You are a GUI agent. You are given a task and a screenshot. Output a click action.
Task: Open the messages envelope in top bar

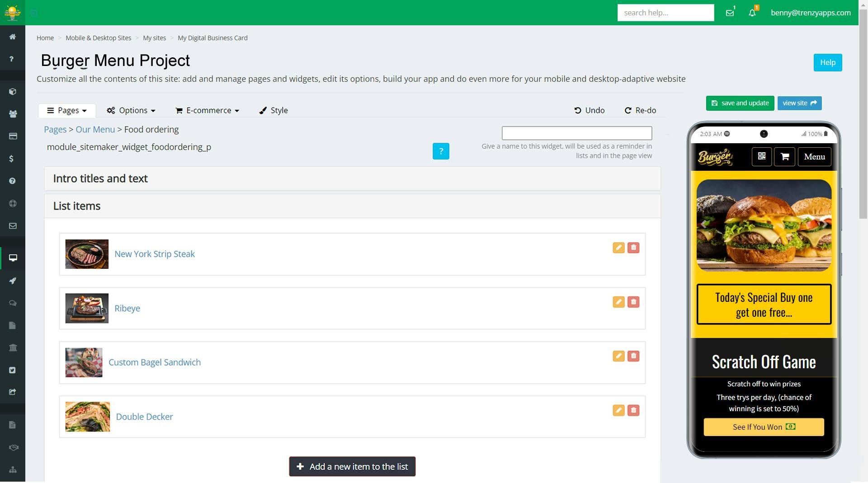coord(730,13)
